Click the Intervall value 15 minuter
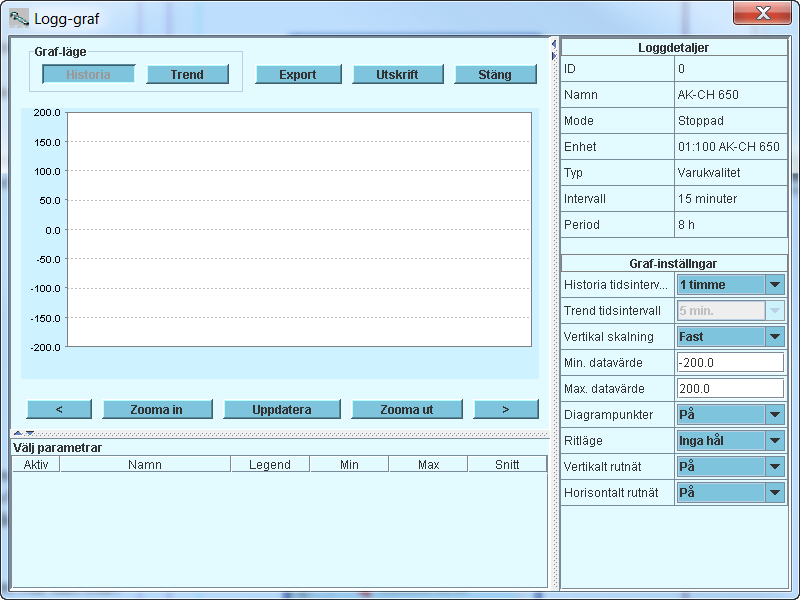The height and width of the screenshot is (600, 800). pos(707,199)
